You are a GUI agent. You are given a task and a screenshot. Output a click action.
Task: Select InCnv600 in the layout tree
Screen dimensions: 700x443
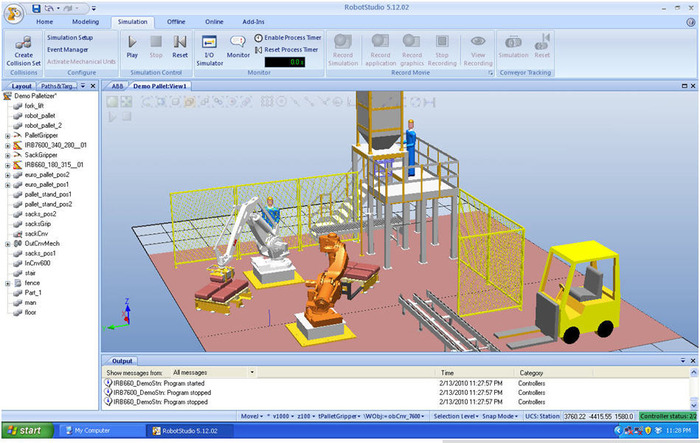click(x=37, y=263)
